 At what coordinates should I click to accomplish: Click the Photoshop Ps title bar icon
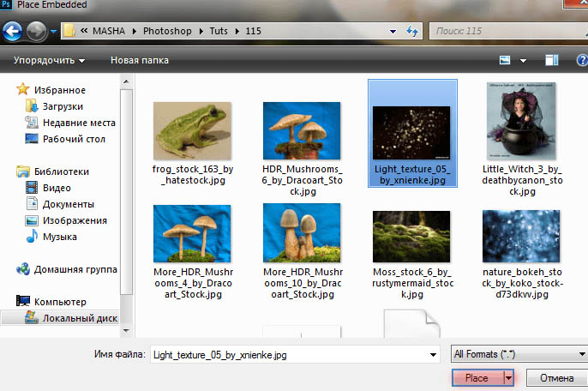tap(6, 4)
